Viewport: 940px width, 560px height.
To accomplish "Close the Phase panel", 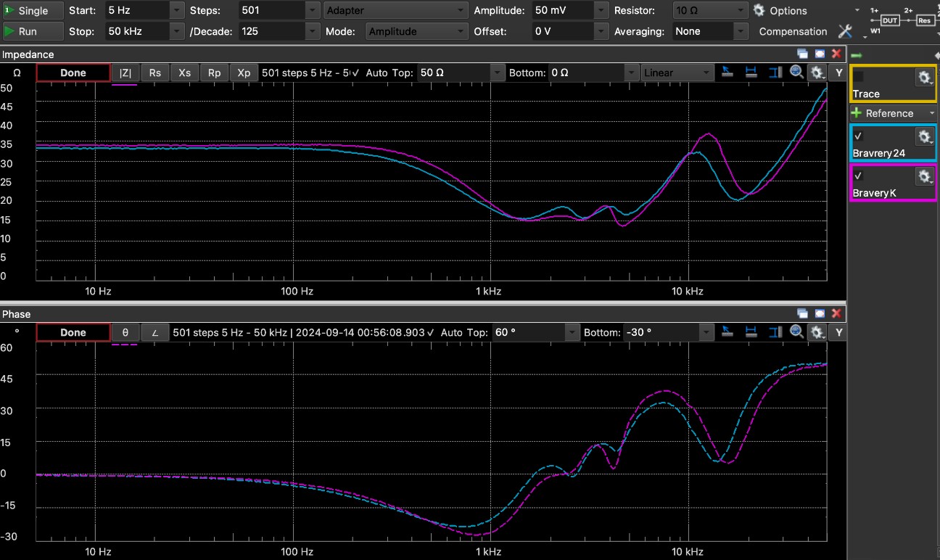I will coord(836,313).
